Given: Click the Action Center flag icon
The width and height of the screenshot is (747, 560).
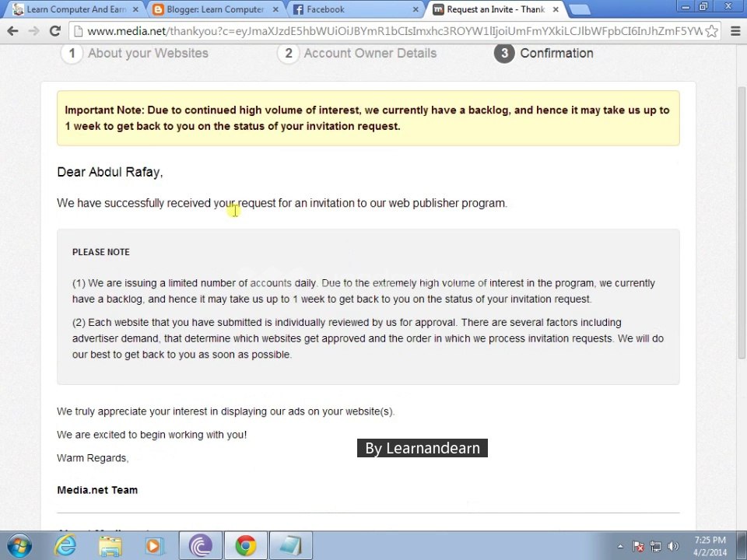Looking at the screenshot, I should tap(638, 546).
